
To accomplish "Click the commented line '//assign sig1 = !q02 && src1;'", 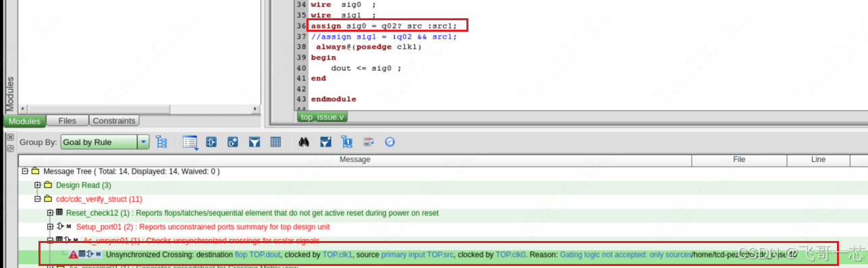I will (x=383, y=36).
